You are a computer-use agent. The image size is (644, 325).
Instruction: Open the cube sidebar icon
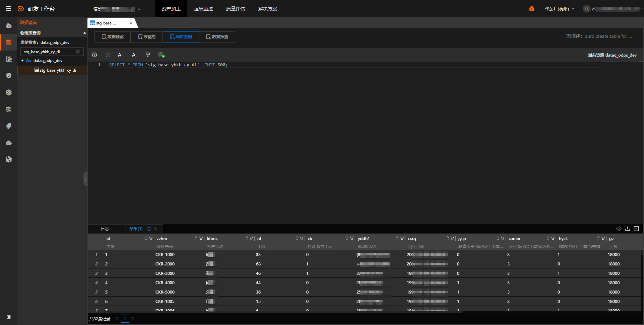[9, 92]
